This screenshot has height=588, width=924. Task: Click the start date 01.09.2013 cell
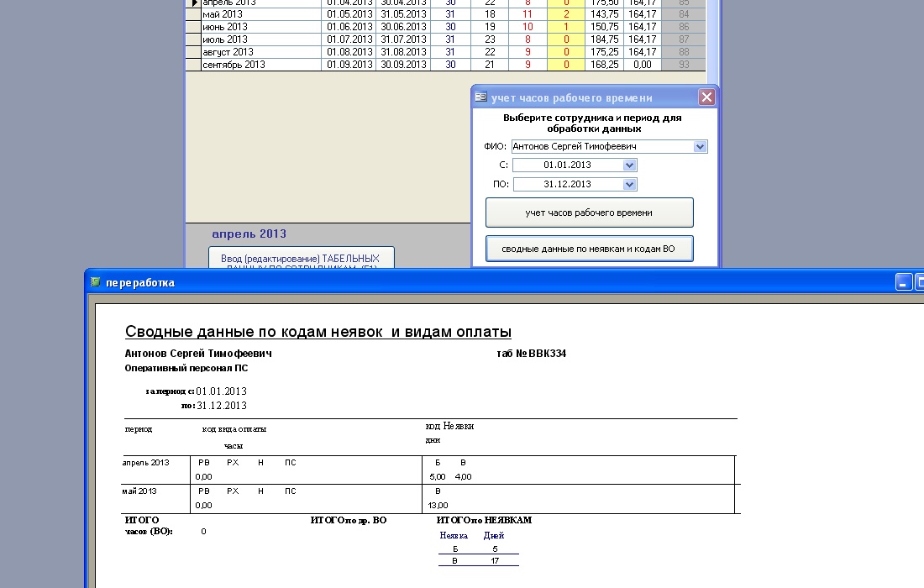[349, 65]
